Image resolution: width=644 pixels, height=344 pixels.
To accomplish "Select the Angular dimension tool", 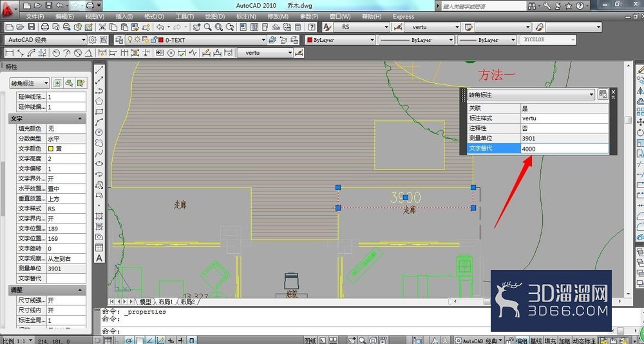I will (89, 53).
